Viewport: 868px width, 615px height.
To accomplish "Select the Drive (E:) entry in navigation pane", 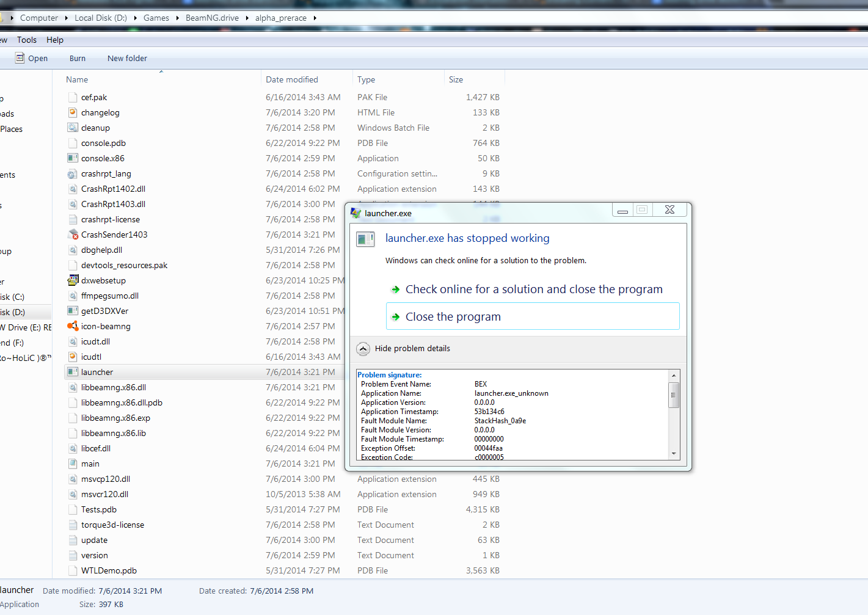I will pos(26,327).
